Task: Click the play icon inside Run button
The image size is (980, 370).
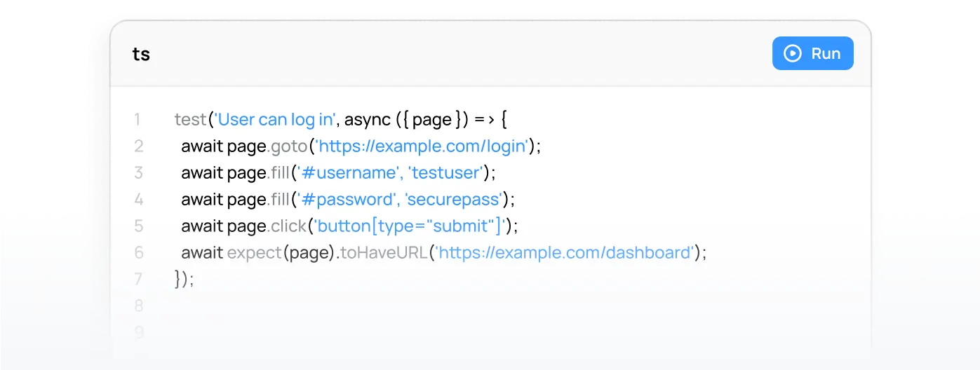Action: pyautogui.click(x=793, y=54)
